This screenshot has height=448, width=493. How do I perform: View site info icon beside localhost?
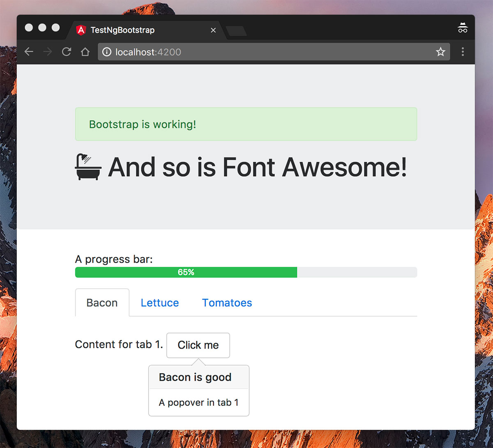tap(107, 52)
